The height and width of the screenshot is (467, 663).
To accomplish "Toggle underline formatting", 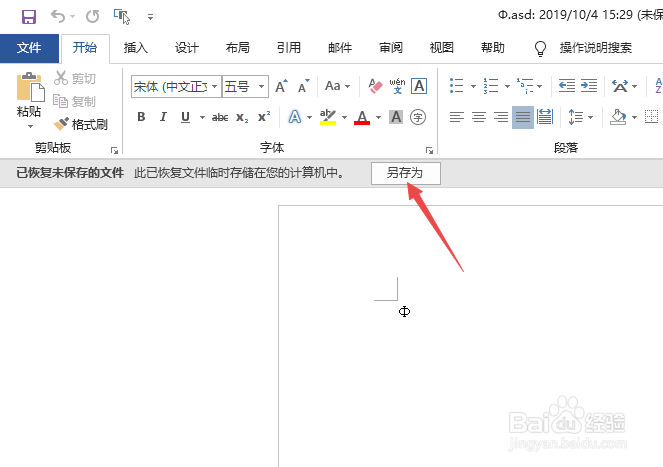I will coord(185,117).
